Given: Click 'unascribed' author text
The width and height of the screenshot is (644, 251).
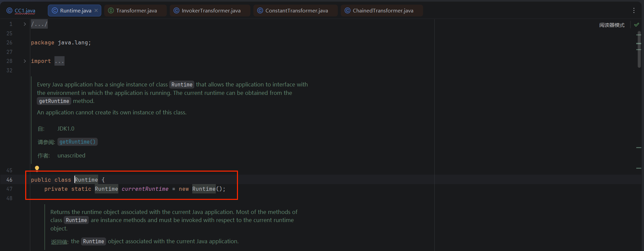Looking at the screenshot, I should tap(71, 155).
